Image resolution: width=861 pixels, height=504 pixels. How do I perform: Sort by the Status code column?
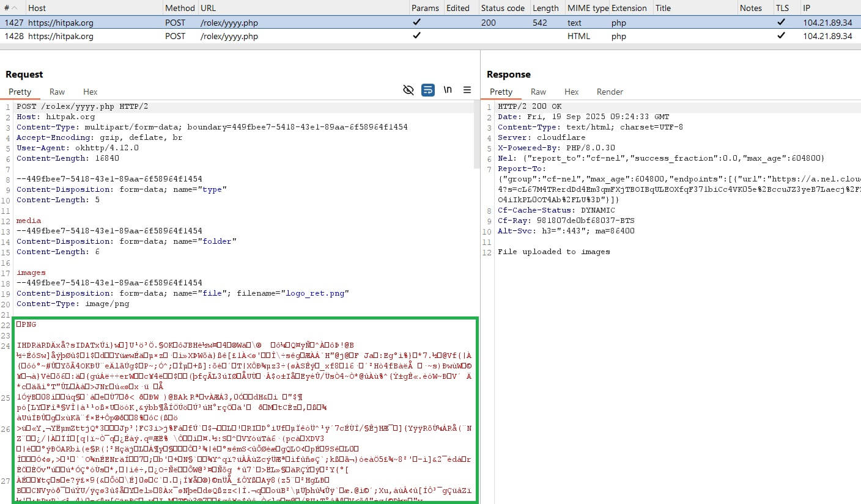[x=503, y=8]
